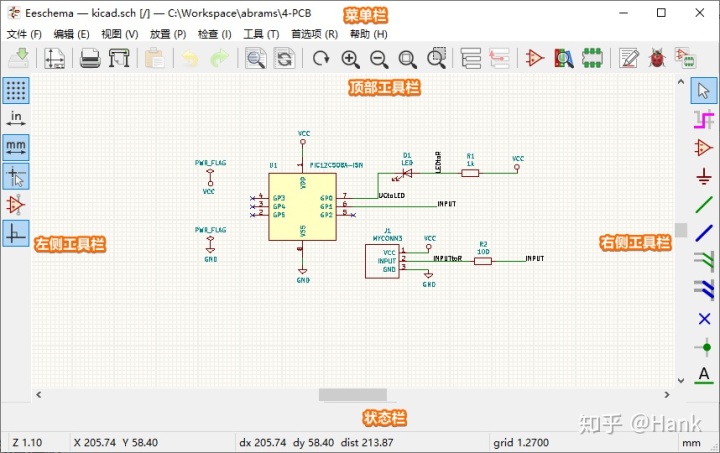The width and height of the screenshot is (720, 453).
Task: Click the 'dist 213.87' status text
Action: (x=367, y=443)
